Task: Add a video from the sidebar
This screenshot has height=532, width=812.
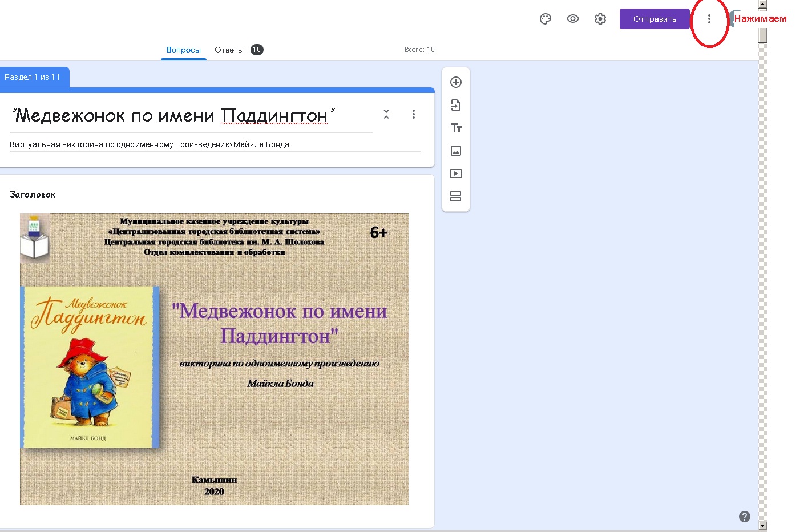Action: 456,174
